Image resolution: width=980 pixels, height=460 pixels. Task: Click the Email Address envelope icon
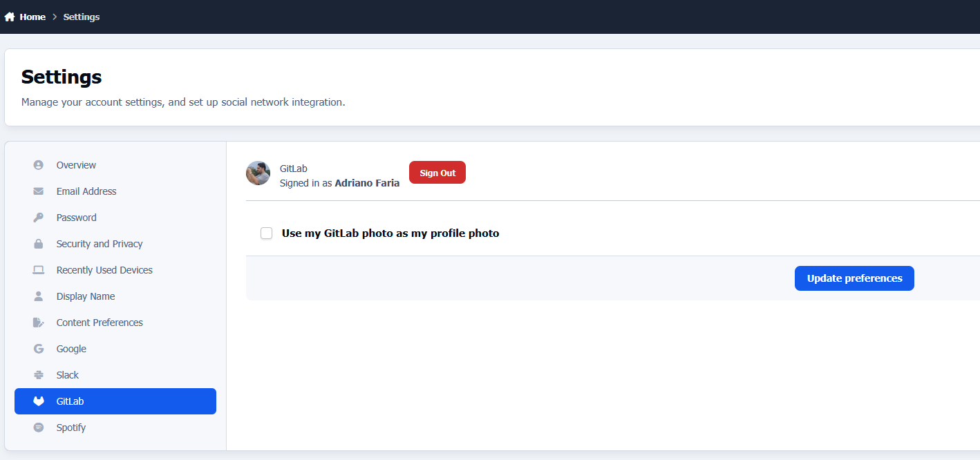coord(39,191)
